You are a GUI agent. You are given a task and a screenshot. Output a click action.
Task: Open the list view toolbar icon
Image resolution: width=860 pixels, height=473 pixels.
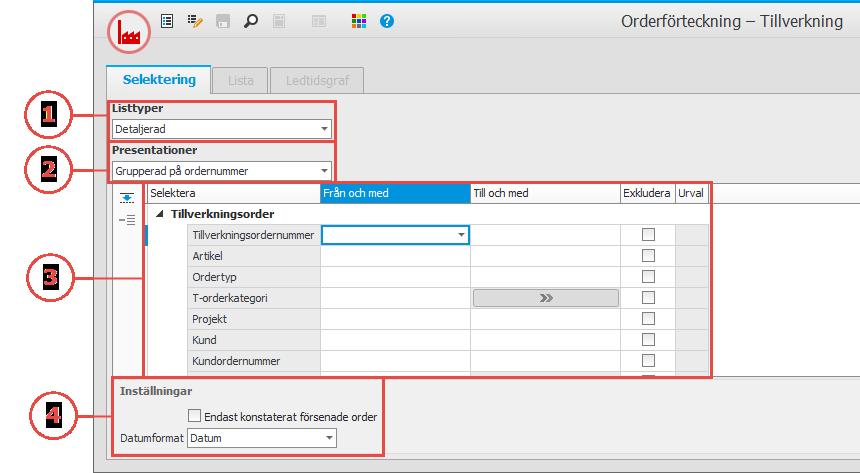click(x=167, y=21)
